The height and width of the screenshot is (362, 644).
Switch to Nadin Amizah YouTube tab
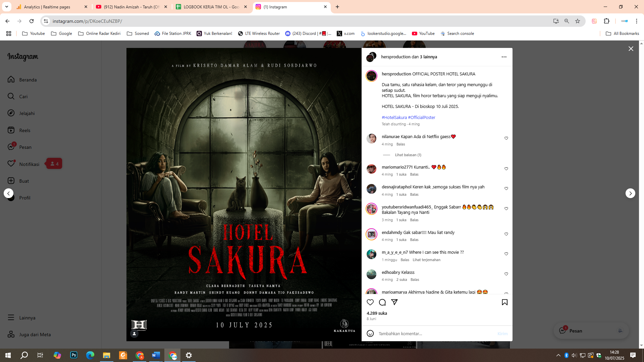(x=131, y=7)
